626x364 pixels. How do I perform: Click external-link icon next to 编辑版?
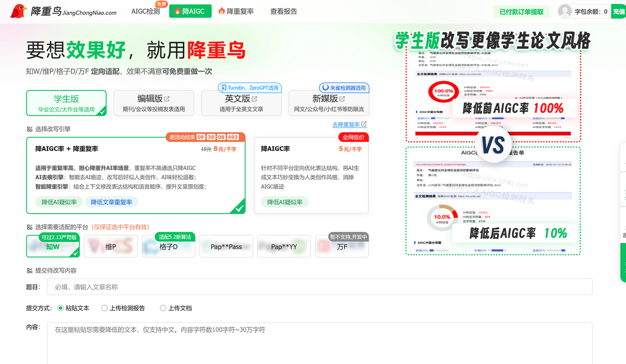pos(167,99)
